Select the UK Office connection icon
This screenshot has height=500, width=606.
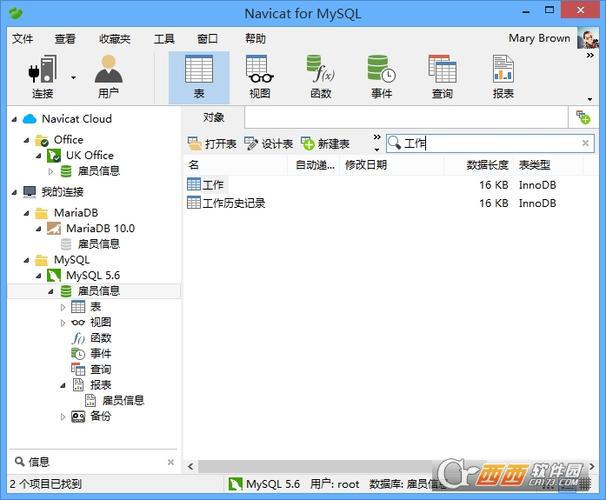(x=54, y=155)
